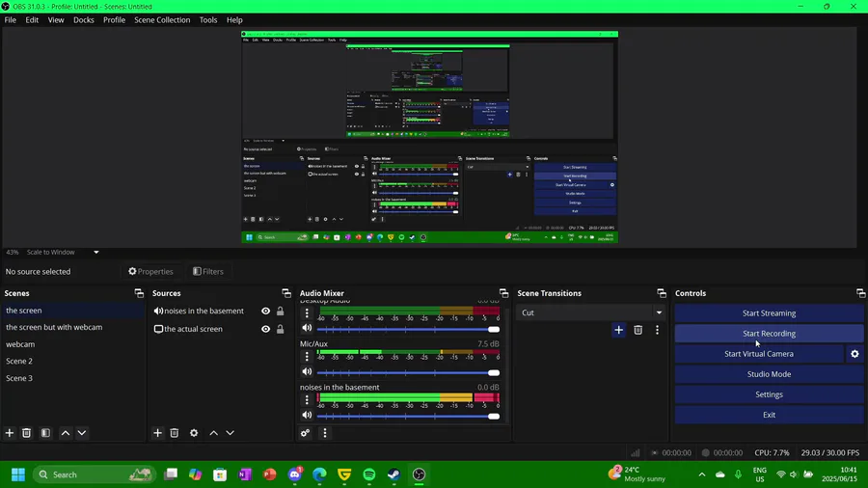Open Desktop Audio options three-dot menu
This screenshot has height=488, width=868.
[308, 313]
